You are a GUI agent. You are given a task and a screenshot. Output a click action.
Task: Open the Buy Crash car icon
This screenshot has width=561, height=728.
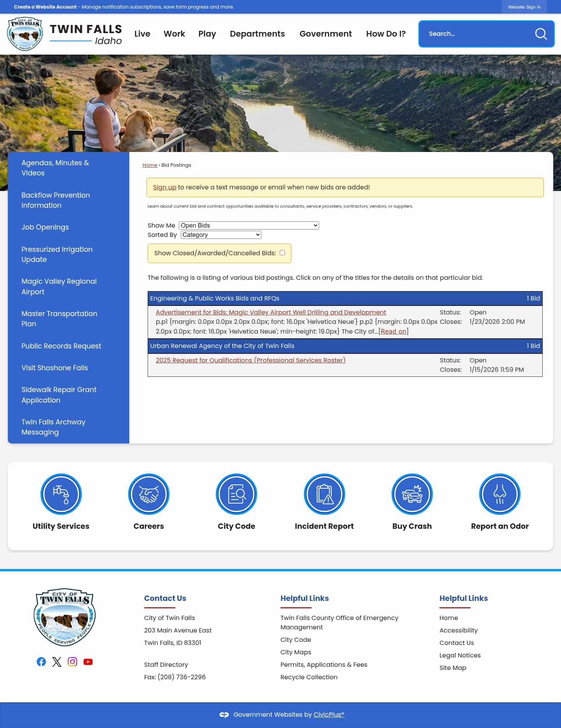click(412, 494)
